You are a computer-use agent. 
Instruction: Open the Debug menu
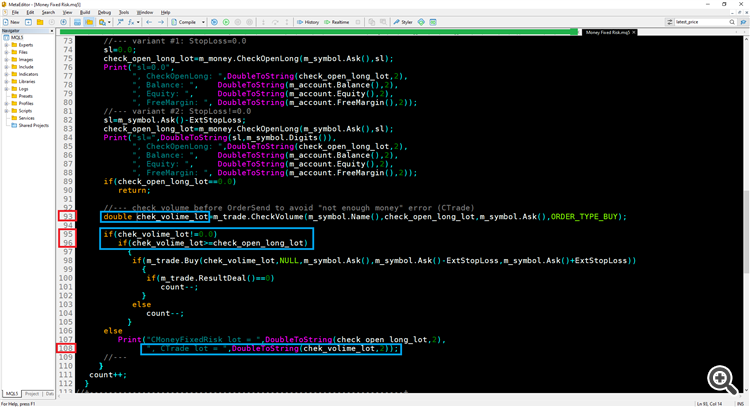point(104,12)
